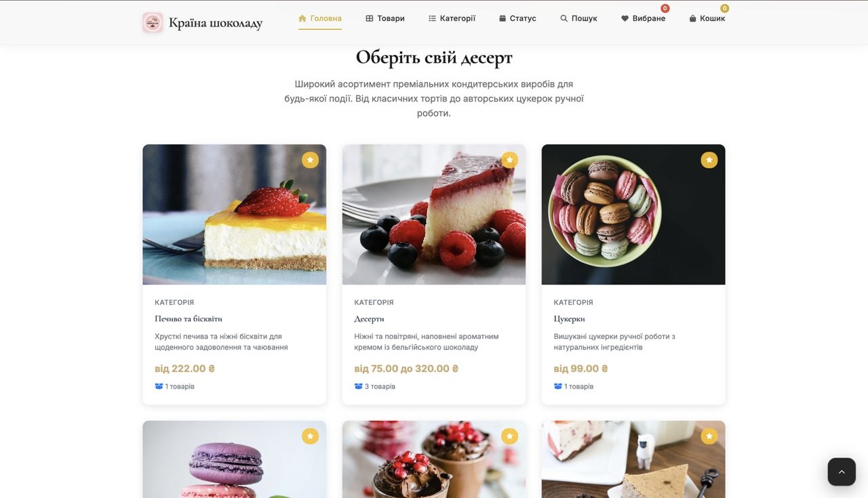Open the Печиво та бісквіти category link
Viewport: 868px width, 498px height.
(x=189, y=318)
